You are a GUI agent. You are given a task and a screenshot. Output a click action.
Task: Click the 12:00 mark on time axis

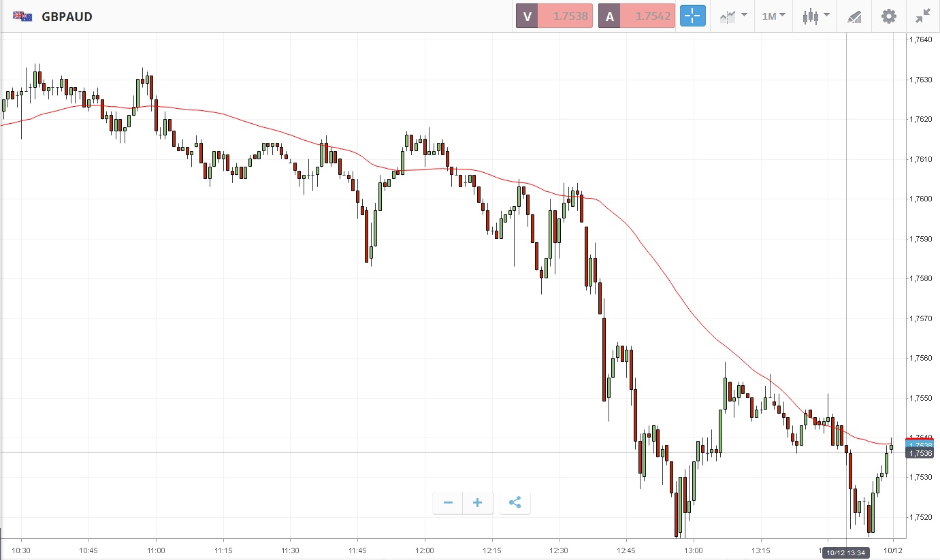(425, 550)
